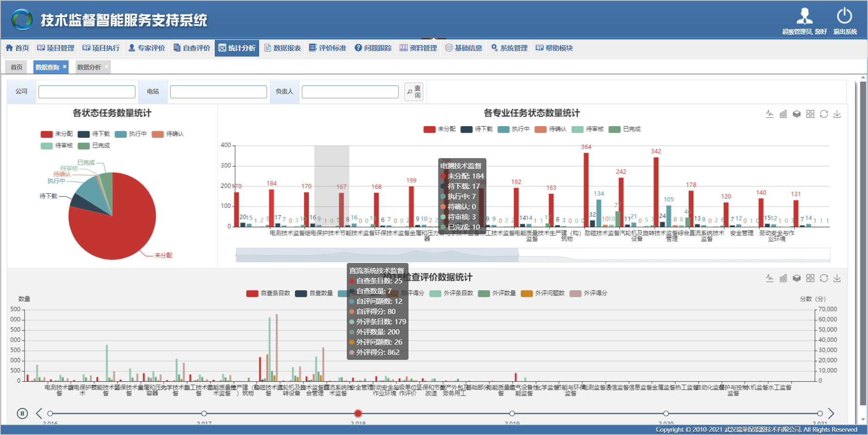Open the 数据报表 menu
The width and height of the screenshot is (868, 435).
283,48
